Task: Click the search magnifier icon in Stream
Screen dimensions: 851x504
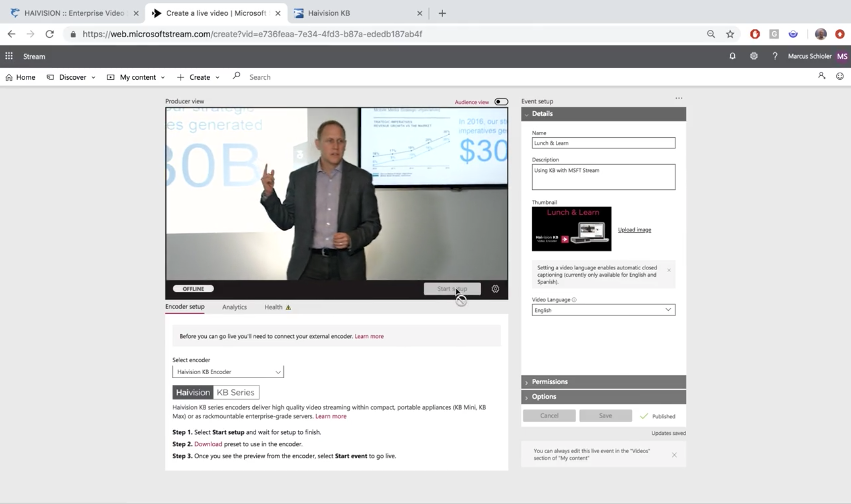Action: pyautogui.click(x=236, y=76)
